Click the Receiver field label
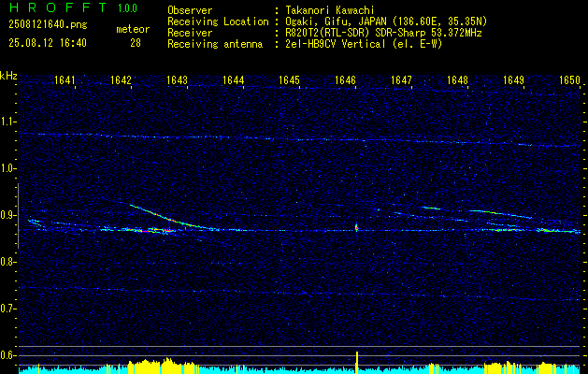 (x=190, y=33)
